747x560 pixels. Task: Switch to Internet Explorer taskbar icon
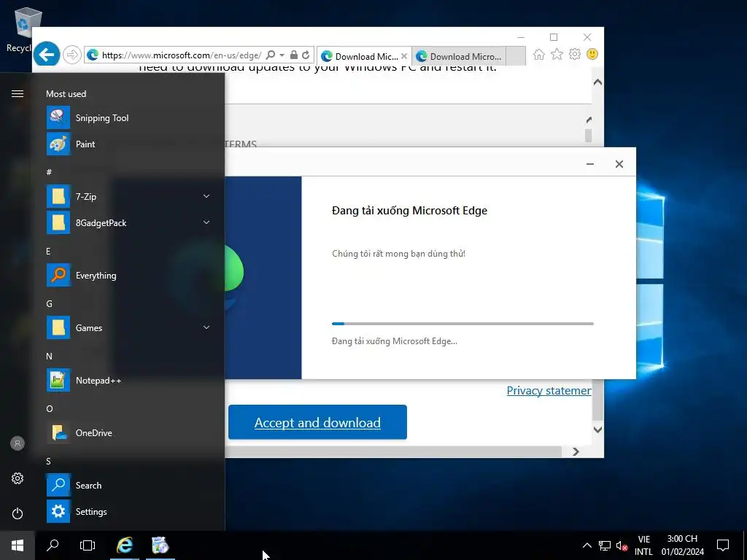pyautogui.click(x=124, y=545)
